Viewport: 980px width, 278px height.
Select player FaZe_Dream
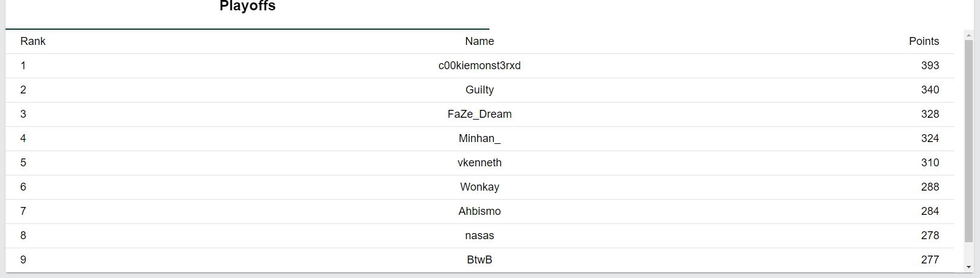click(480, 114)
